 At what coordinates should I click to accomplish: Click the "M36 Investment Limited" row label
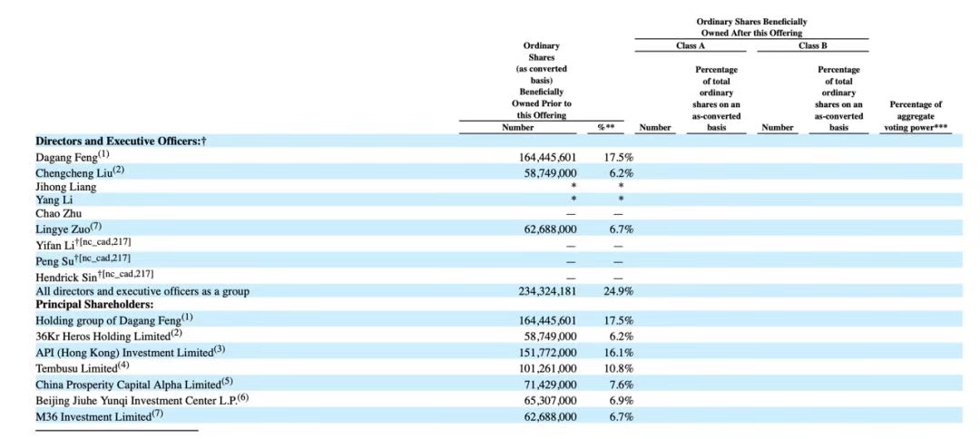click(x=93, y=416)
